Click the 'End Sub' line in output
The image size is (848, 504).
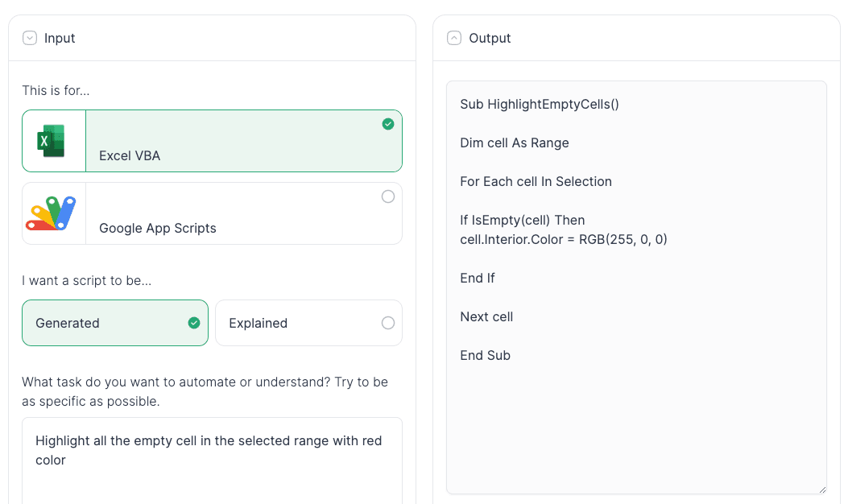click(x=486, y=355)
